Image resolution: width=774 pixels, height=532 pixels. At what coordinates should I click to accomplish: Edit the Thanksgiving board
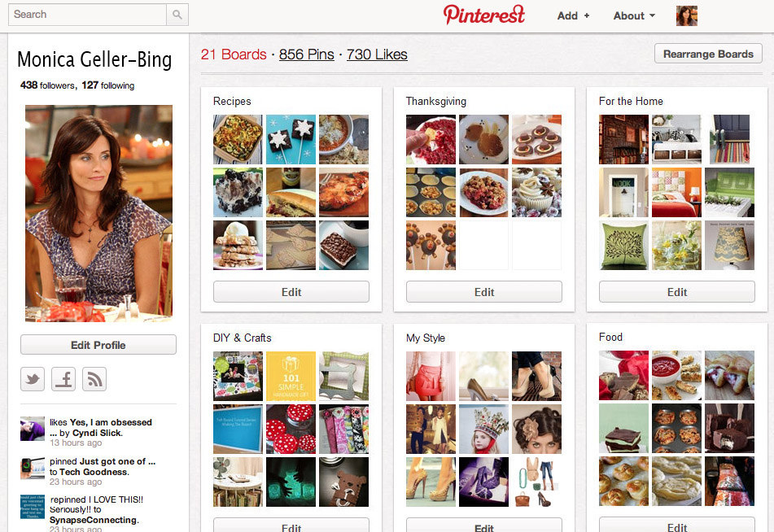[x=484, y=292]
